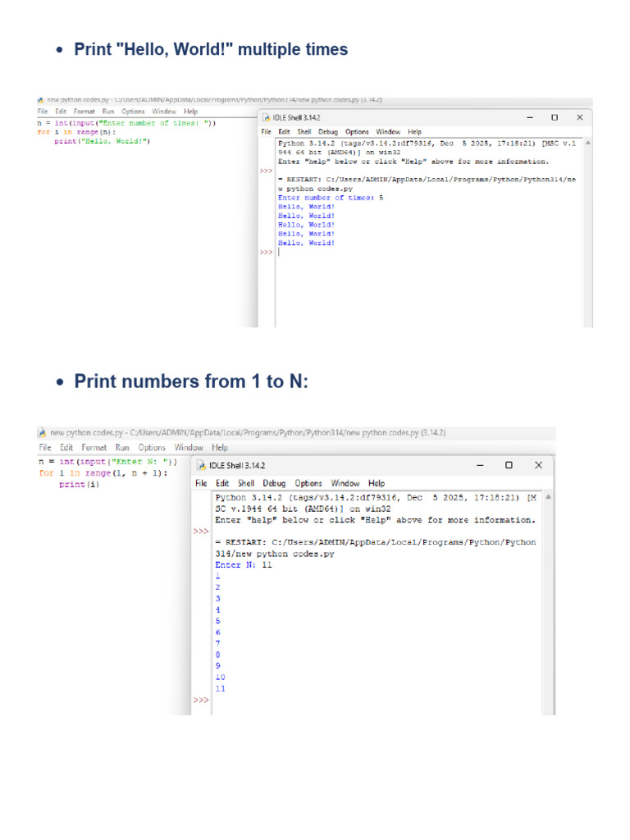630x840 pixels.
Task: Open Edit menu in lower editor window
Action: tap(66, 447)
